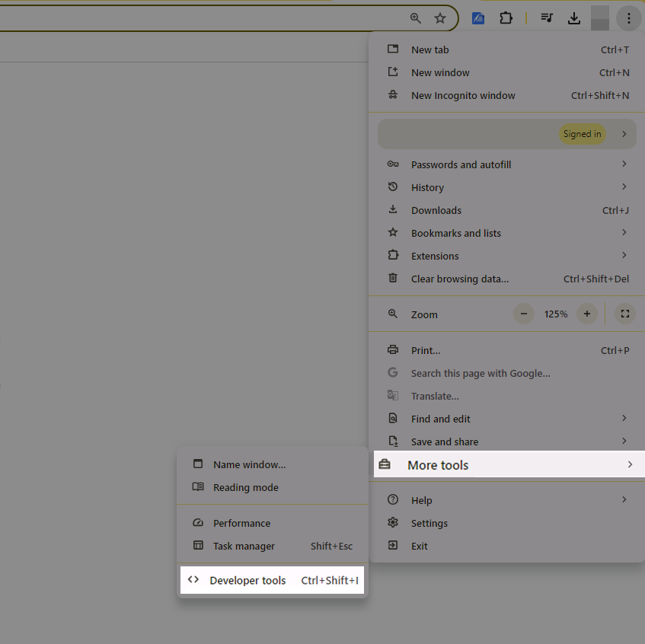Click the Incognito hat-and-glasses icon
Viewport: 645px width, 644px height.
click(x=393, y=94)
